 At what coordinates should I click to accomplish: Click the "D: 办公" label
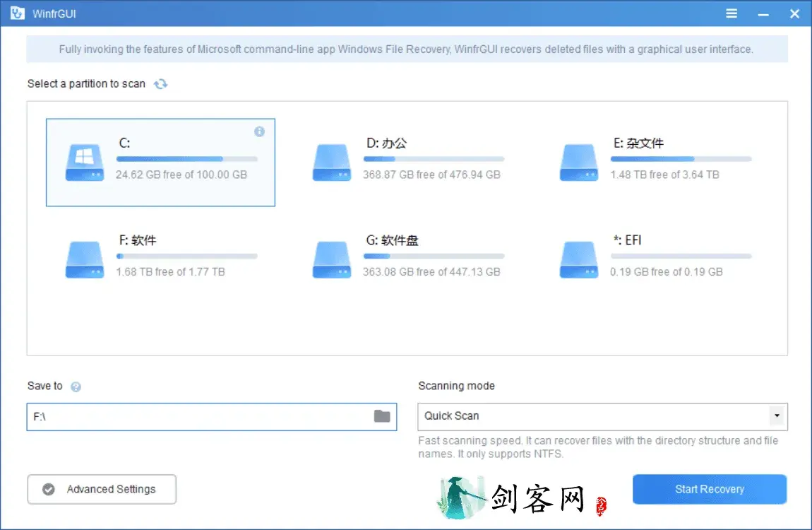pyautogui.click(x=386, y=143)
